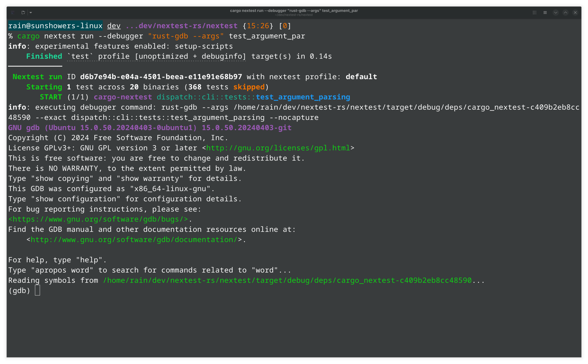Visit the GDB bug reporting link
Viewport: 588px width, 364px height.
pos(98,219)
